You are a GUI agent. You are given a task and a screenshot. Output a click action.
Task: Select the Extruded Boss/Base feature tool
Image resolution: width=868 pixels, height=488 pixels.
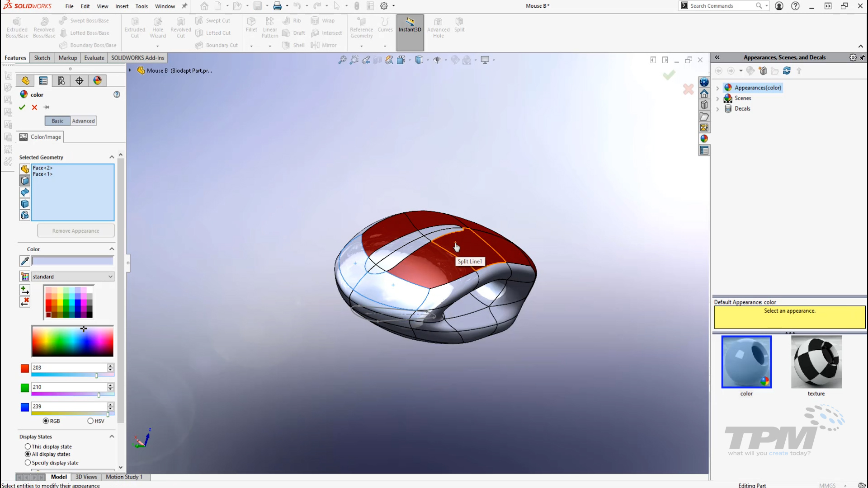(17, 27)
